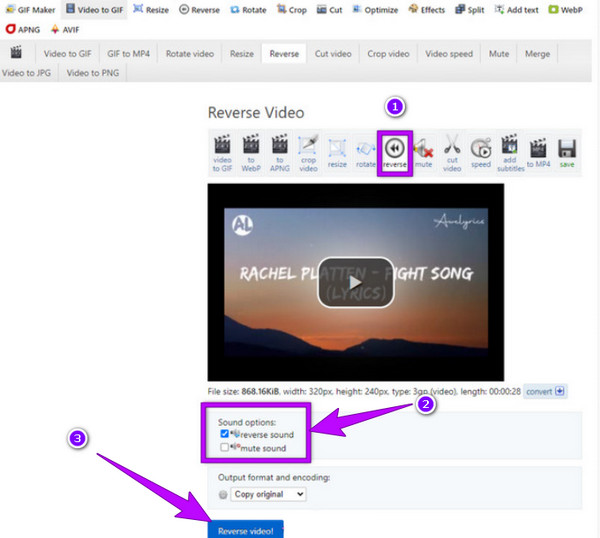The height and width of the screenshot is (538, 600).
Task: Click the resize toolbar icon
Action: pos(337,153)
